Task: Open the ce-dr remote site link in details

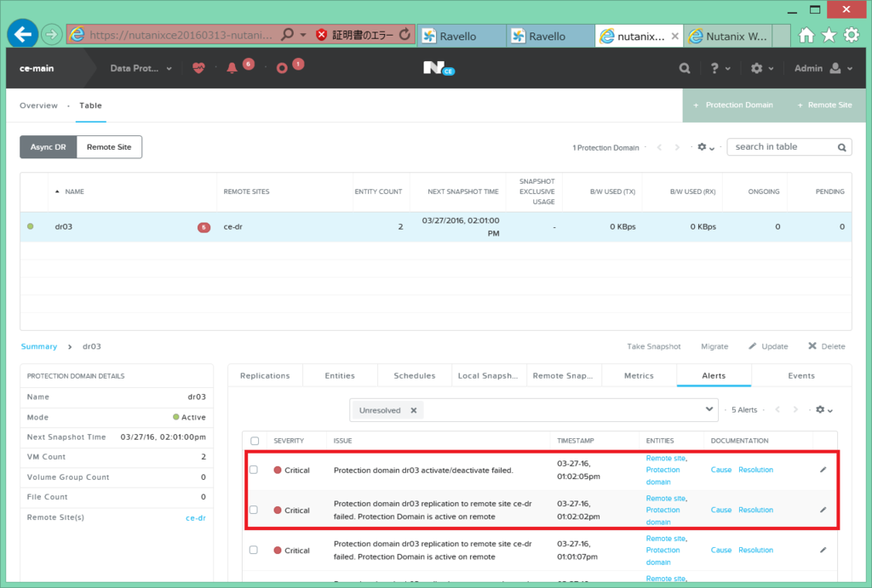Action: [x=196, y=518]
